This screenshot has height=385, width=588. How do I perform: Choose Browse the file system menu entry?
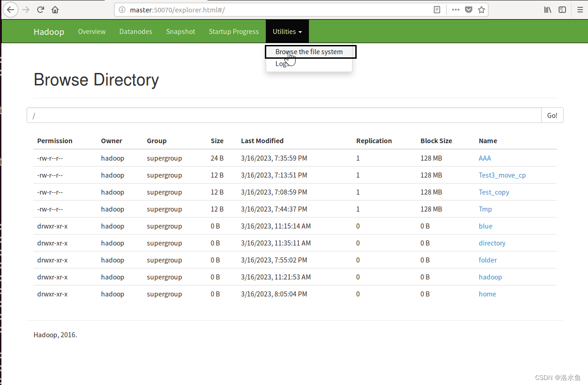tap(309, 52)
